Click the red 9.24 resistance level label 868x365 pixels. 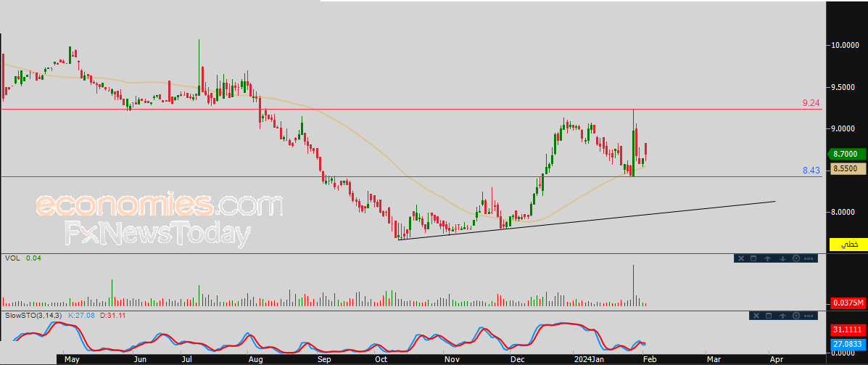click(x=811, y=103)
